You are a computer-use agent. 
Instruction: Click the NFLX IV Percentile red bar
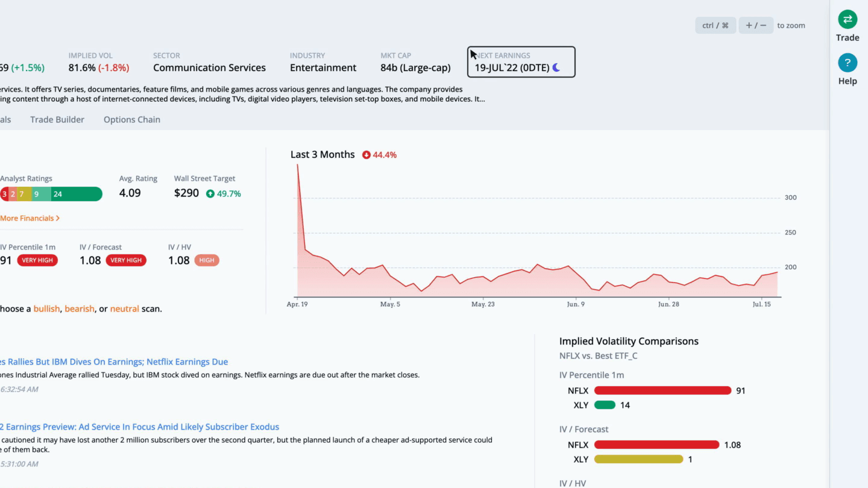click(x=662, y=390)
